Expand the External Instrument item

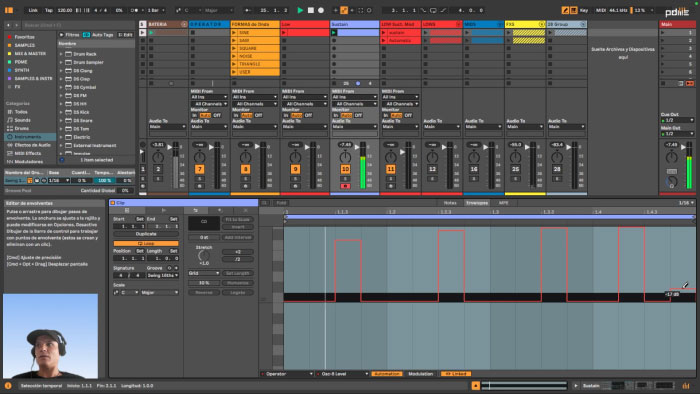click(x=61, y=145)
